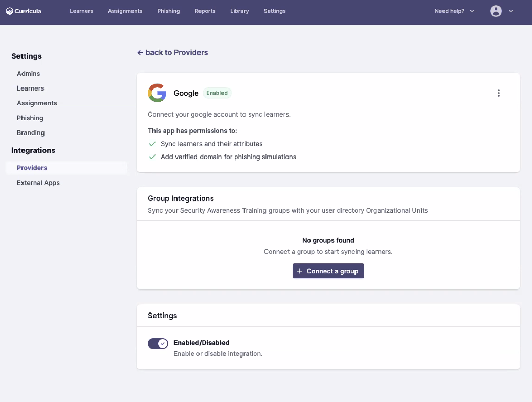Click the Connect a group button
Viewport: 532px width, 402px height.
pos(328,271)
